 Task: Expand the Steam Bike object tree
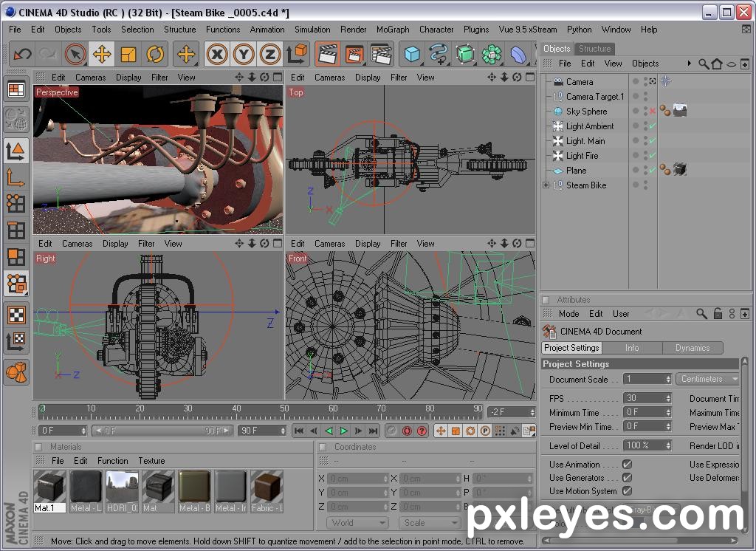(546, 185)
